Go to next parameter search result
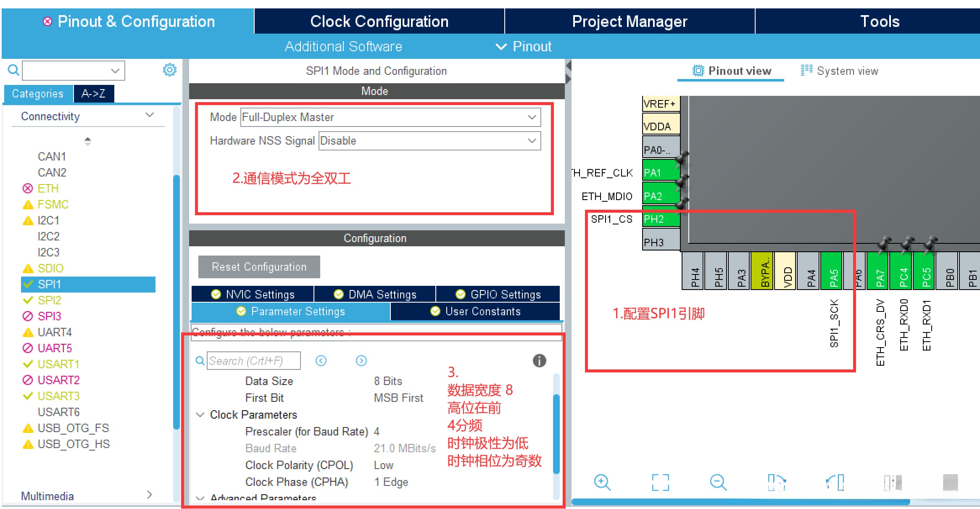 [x=361, y=361]
